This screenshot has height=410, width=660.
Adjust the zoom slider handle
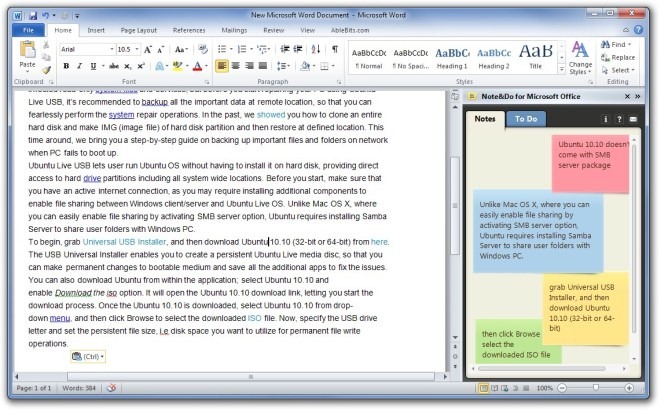(x=596, y=388)
